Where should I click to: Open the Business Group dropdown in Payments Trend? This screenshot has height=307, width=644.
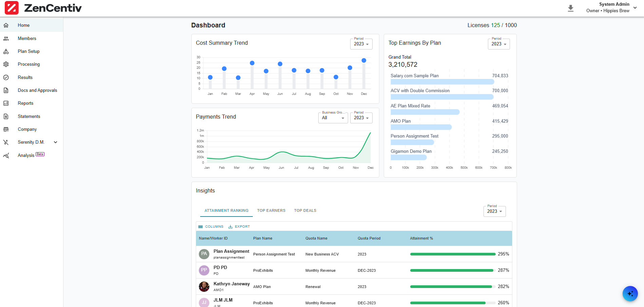coord(333,118)
